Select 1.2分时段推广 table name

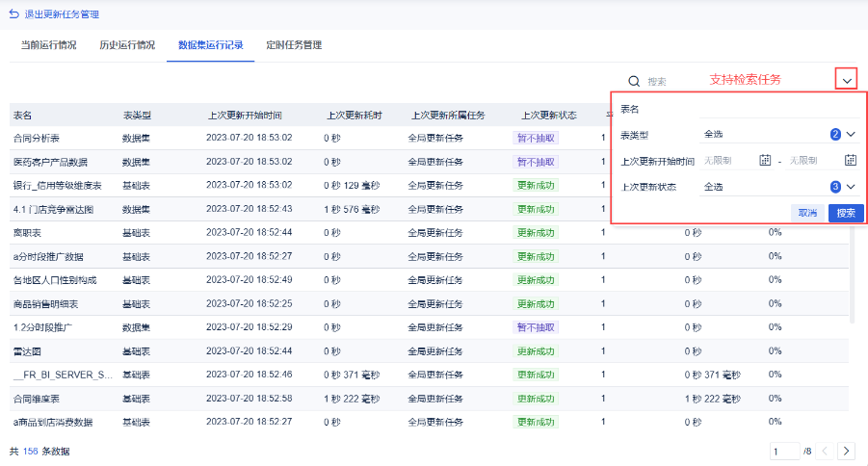pos(42,327)
